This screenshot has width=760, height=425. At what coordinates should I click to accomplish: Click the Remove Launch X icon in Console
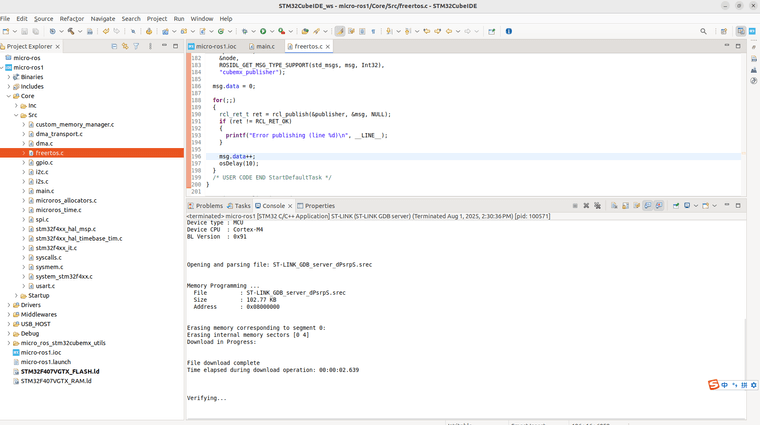586,206
